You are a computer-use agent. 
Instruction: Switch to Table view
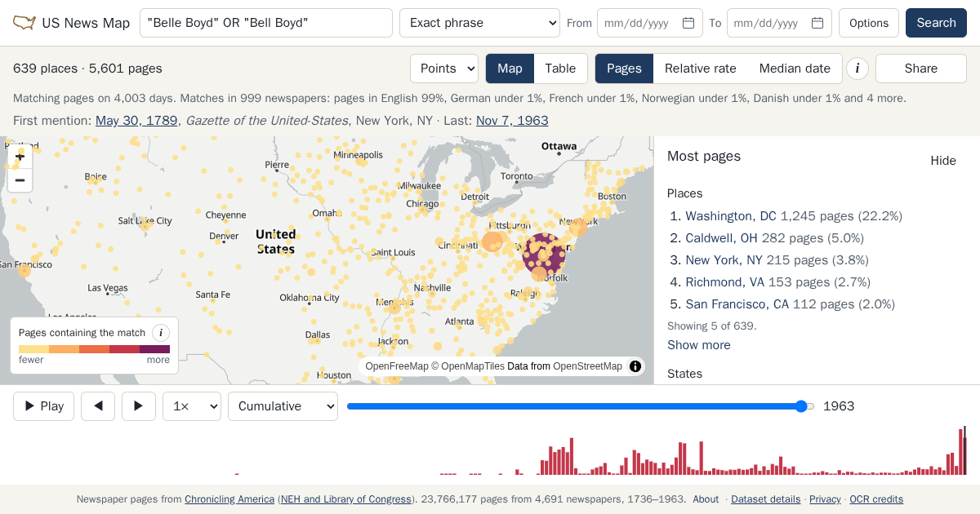coord(560,69)
